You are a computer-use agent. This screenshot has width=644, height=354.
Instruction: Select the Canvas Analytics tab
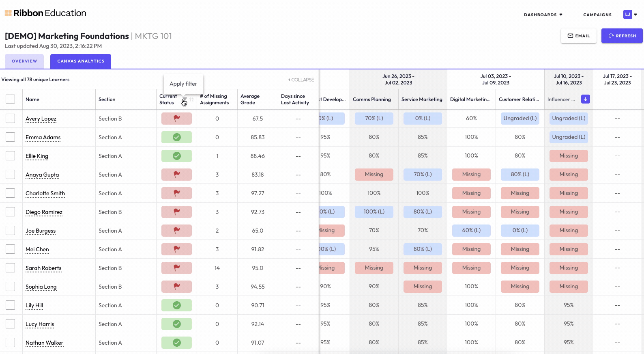click(x=81, y=61)
